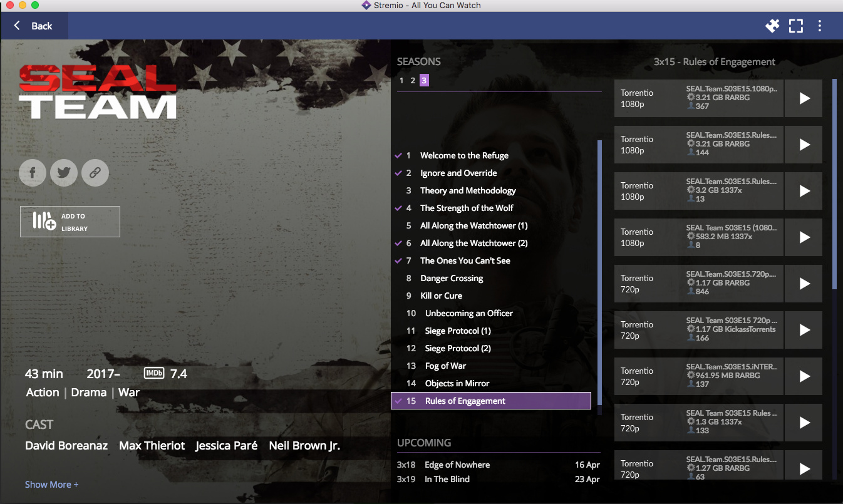Expand details with Show More +
This screenshot has width=843, height=504.
click(x=52, y=485)
